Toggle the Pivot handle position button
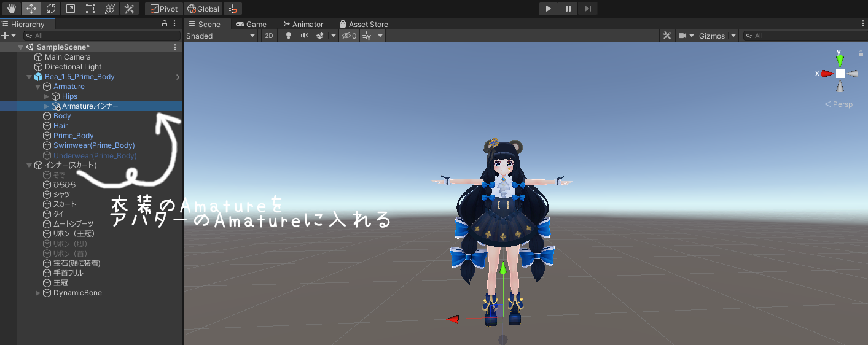The image size is (868, 345). click(164, 9)
